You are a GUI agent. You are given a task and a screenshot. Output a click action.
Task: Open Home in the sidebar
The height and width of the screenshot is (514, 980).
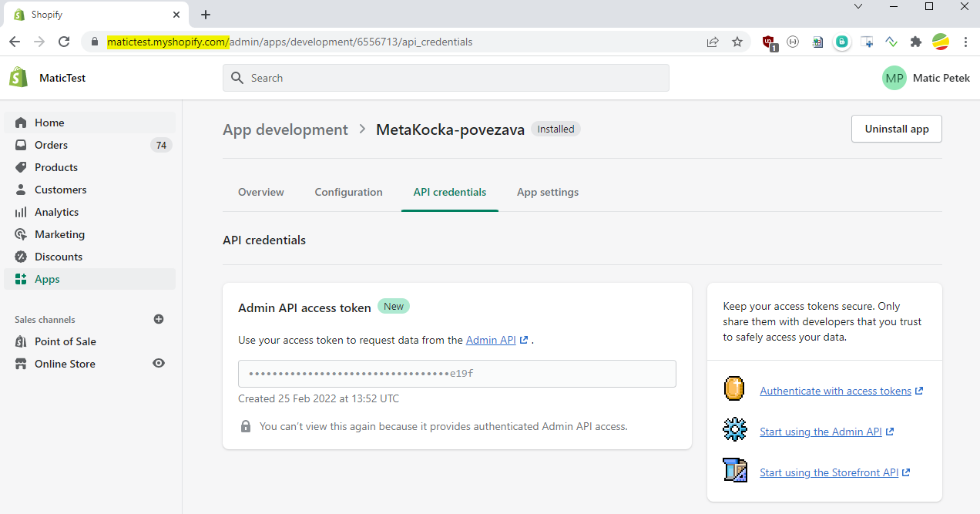click(90, 123)
